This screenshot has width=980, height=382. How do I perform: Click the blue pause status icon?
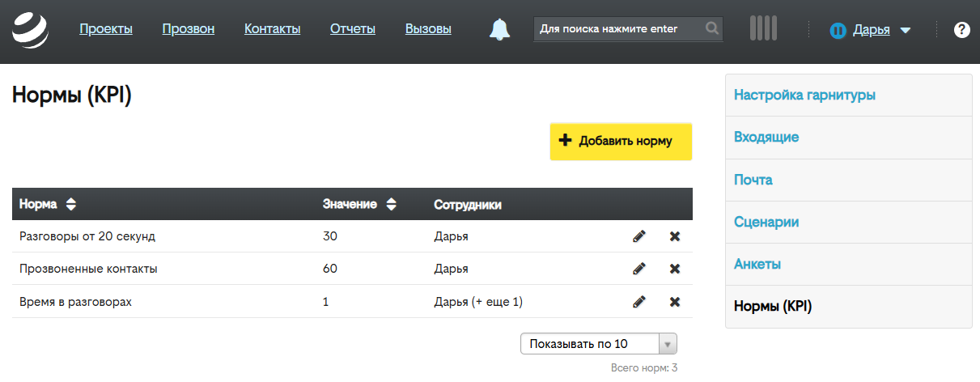[x=838, y=30]
